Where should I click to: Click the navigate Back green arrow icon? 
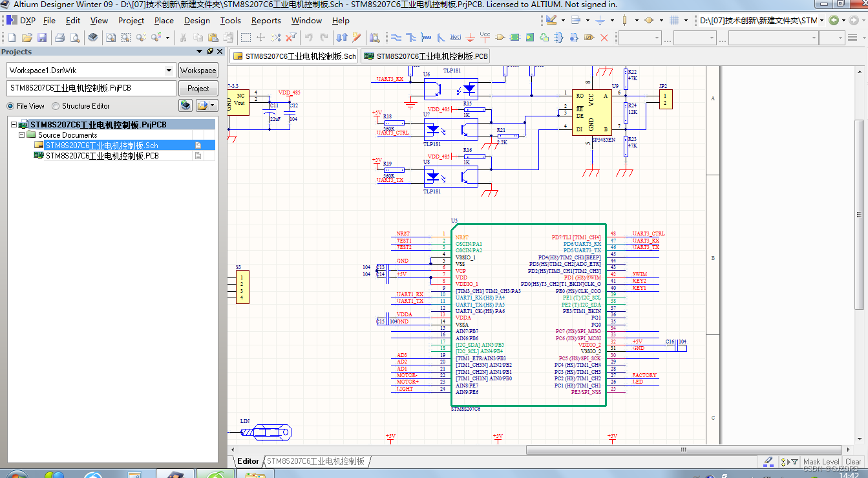tap(834, 20)
